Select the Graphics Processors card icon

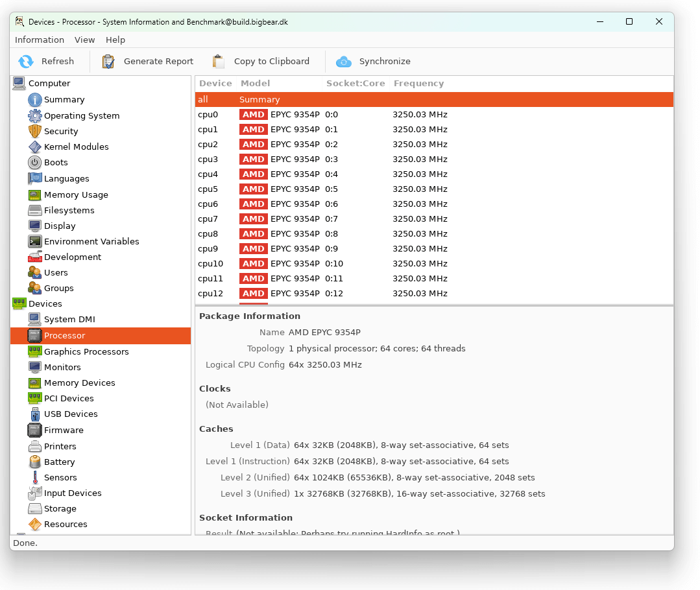tap(35, 351)
